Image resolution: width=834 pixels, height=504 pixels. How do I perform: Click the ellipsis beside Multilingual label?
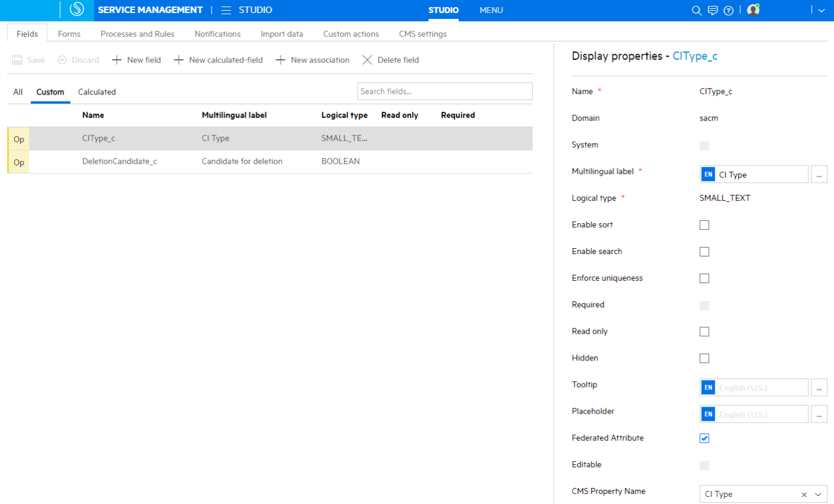coord(819,174)
